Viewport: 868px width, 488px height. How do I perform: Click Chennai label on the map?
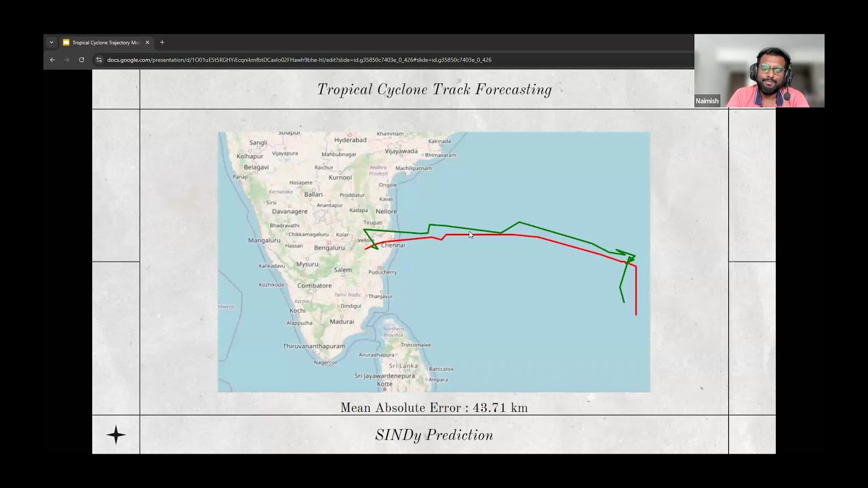393,245
